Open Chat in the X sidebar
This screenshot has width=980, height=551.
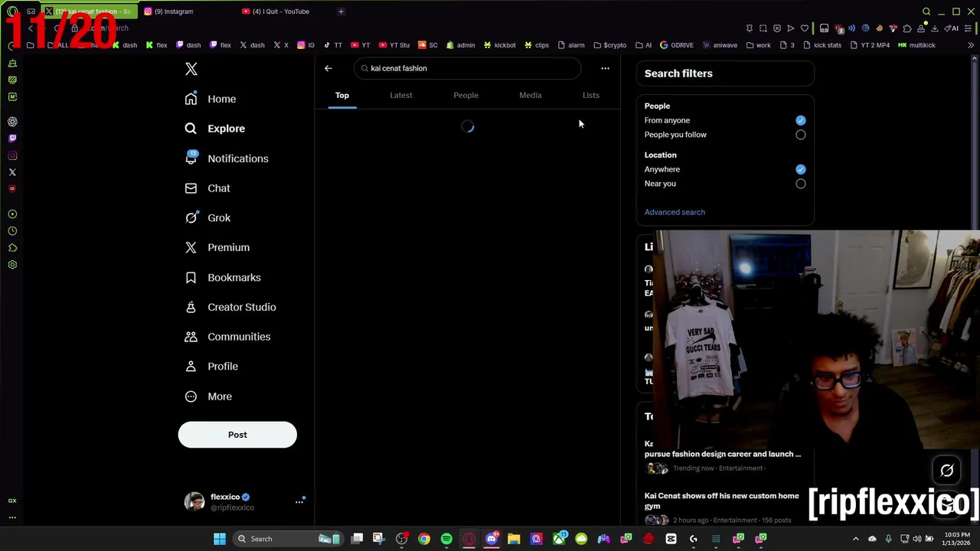(x=207, y=188)
